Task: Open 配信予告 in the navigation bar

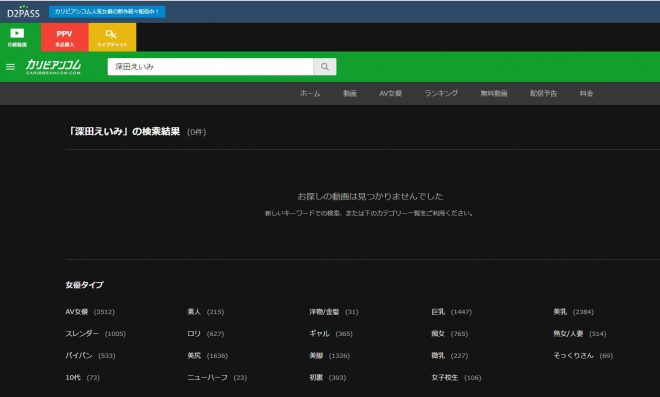Action: click(x=543, y=93)
